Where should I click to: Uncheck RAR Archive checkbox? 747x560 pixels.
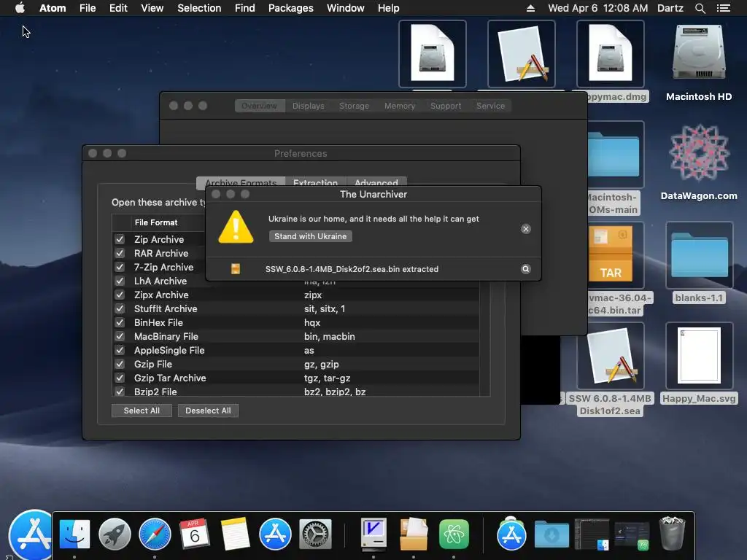pos(120,253)
